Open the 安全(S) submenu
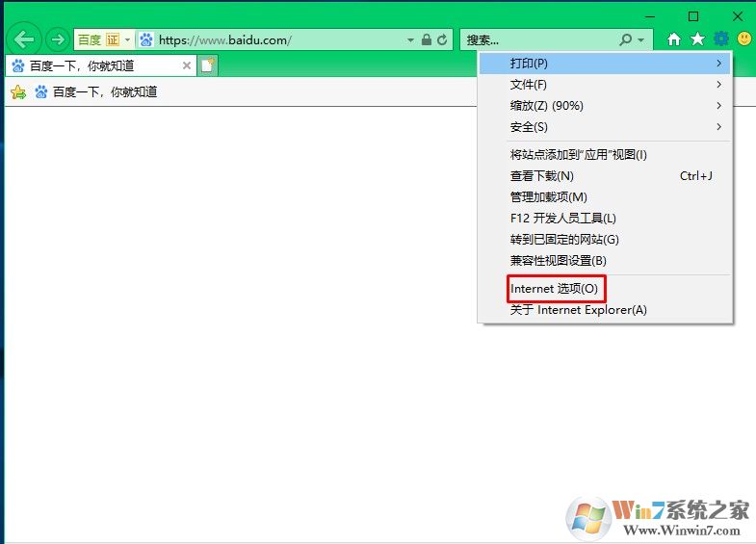 point(605,127)
